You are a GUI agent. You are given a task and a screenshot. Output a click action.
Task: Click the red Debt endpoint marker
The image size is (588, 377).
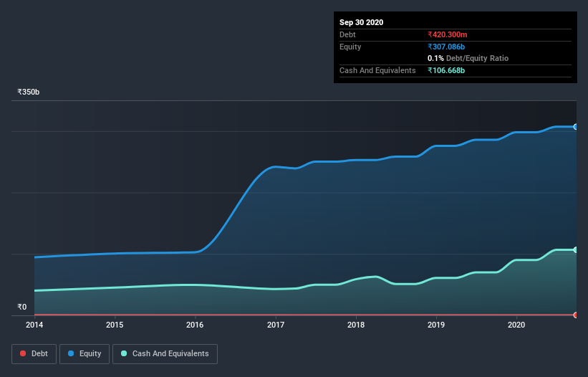[x=576, y=315]
